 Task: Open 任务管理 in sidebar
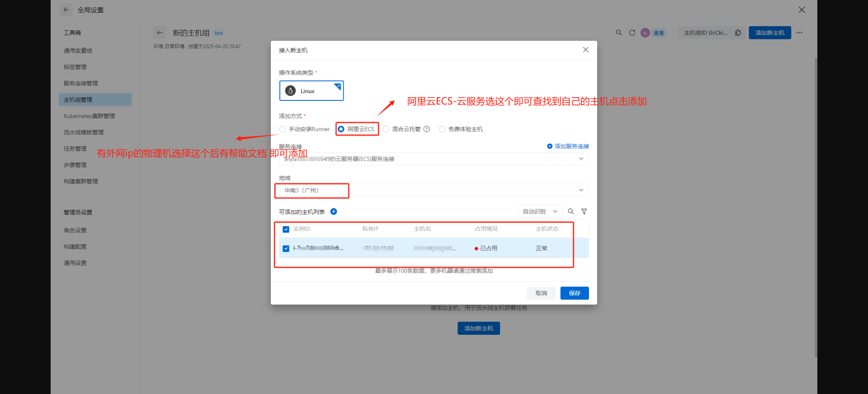(75, 148)
